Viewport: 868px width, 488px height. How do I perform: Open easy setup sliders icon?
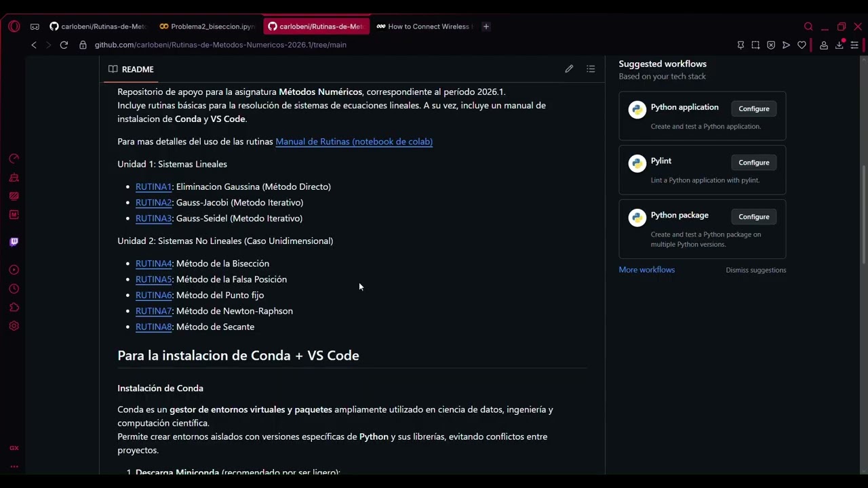(x=854, y=45)
